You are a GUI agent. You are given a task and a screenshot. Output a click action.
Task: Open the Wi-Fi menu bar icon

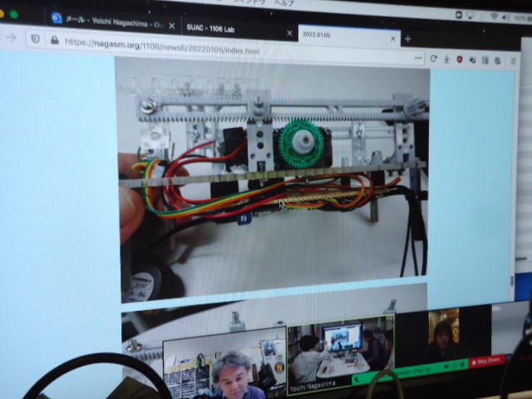click(494, 17)
